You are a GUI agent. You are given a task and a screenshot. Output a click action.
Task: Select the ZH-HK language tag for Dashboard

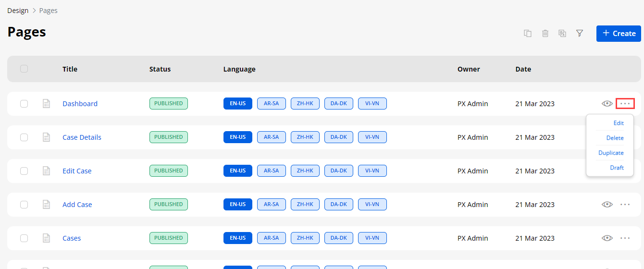(x=305, y=104)
